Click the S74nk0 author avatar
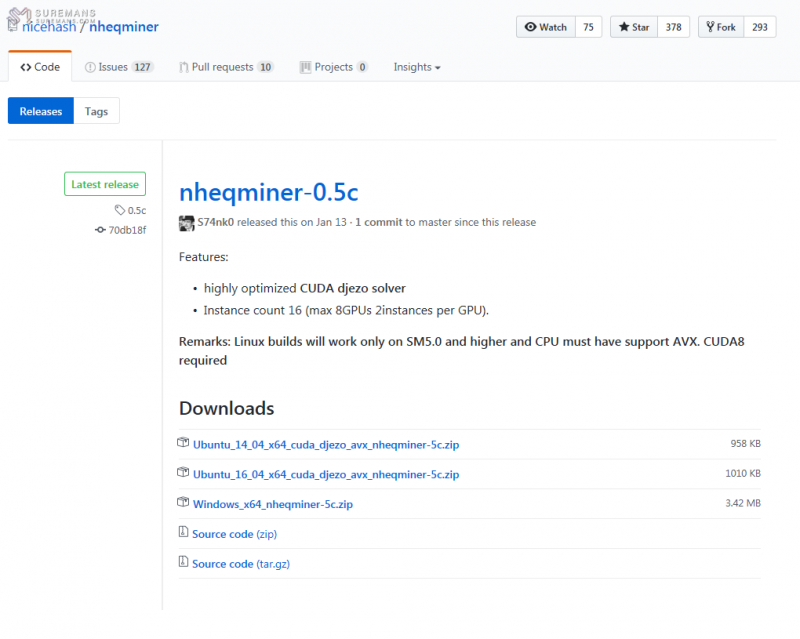The width and height of the screenshot is (800, 639). point(187,223)
